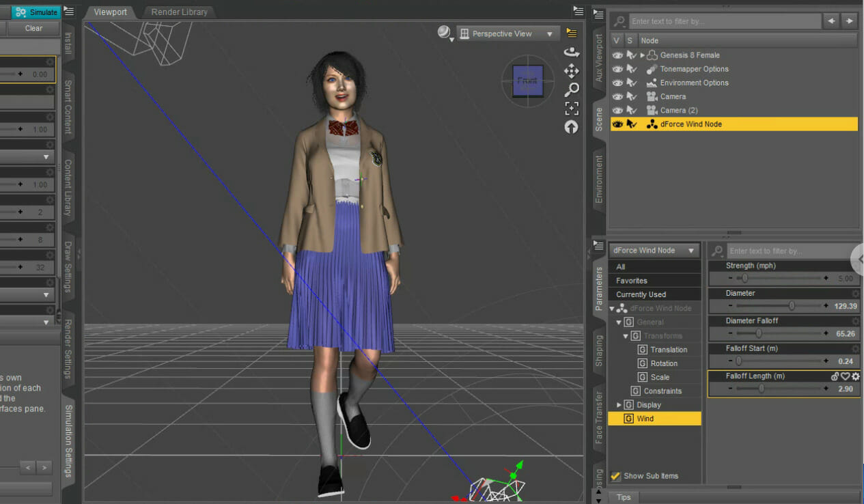Click the draw style sphere icon

coord(445,33)
